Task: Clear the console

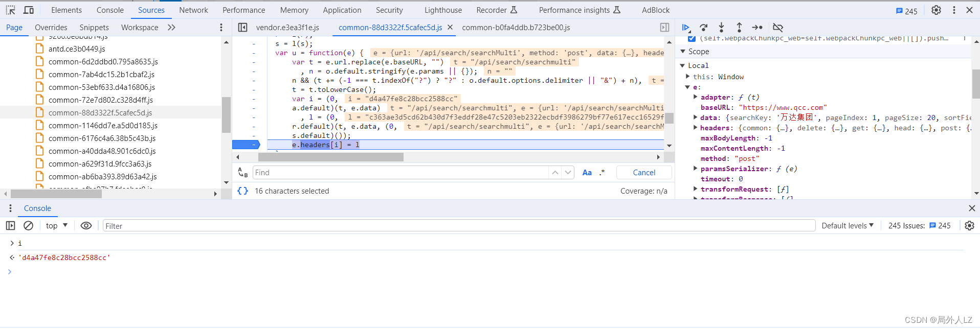Action: (29, 226)
